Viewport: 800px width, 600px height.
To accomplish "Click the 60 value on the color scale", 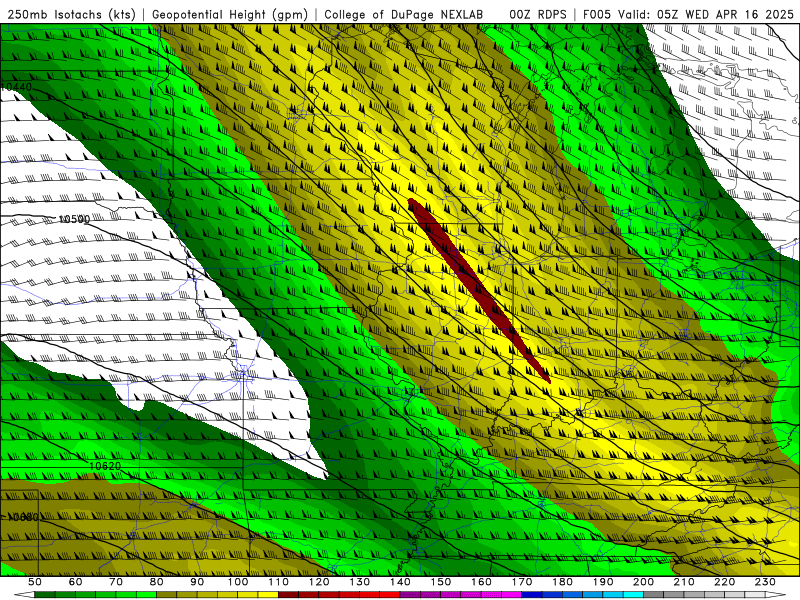I will 75,582.
